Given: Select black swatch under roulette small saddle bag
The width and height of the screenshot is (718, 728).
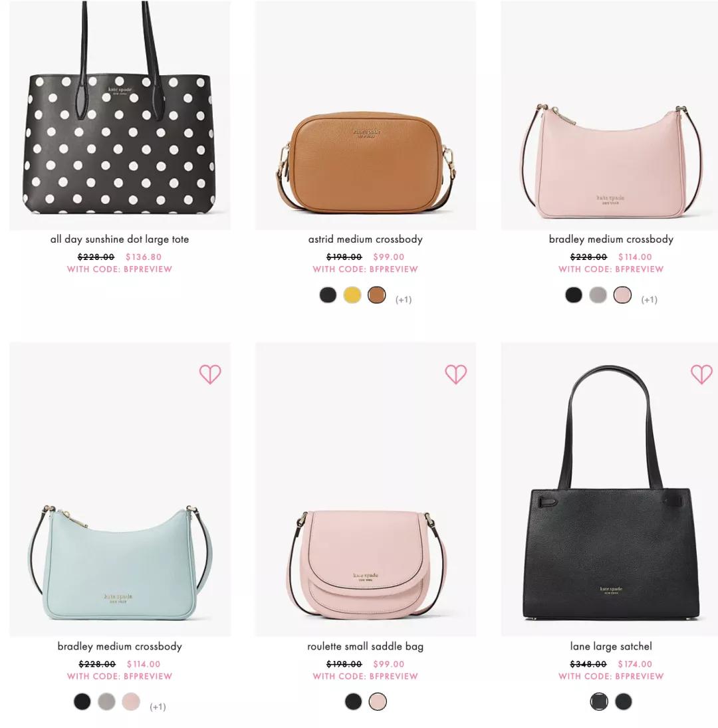Looking at the screenshot, I should tap(353, 701).
